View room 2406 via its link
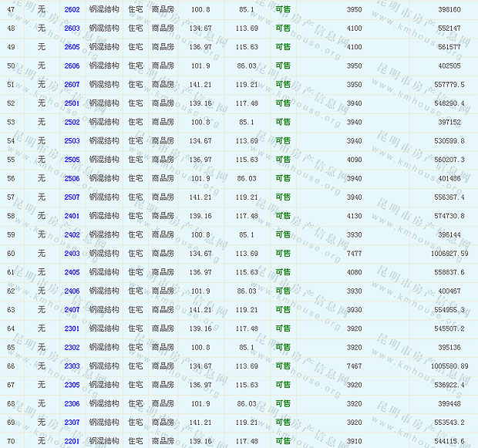Image resolution: width=478 pixels, height=448 pixels. (72, 291)
